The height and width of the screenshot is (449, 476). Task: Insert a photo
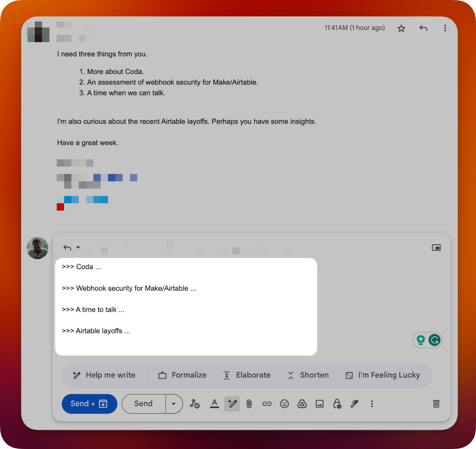pos(320,404)
